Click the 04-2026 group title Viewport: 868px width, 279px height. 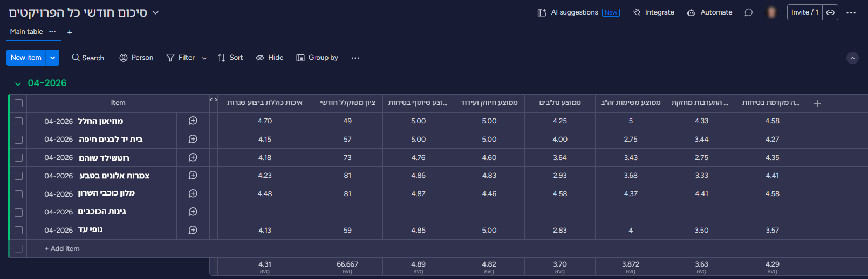(x=47, y=83)
